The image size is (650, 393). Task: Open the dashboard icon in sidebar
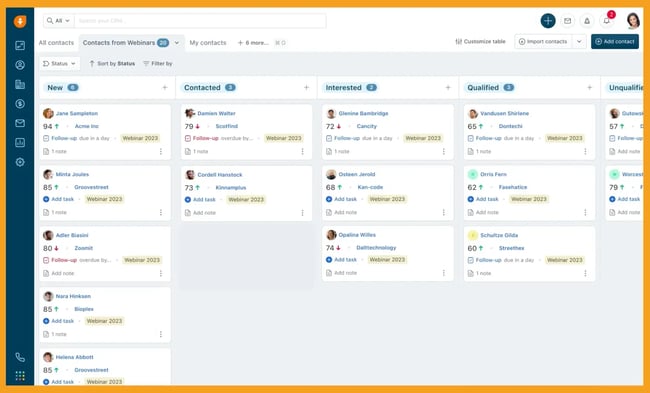(x=20, y=45)
